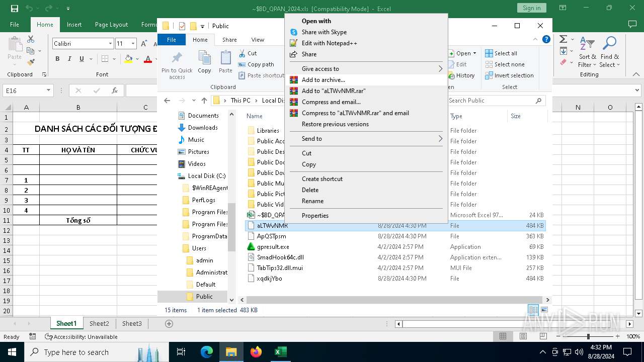Switch Explorer to large icons view

544,310
